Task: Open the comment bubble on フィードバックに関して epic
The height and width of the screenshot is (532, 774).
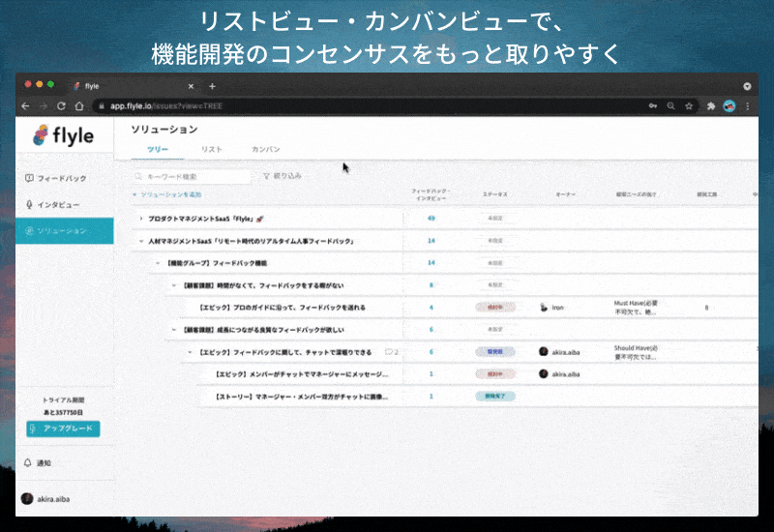Action: [x=389, y=352]
